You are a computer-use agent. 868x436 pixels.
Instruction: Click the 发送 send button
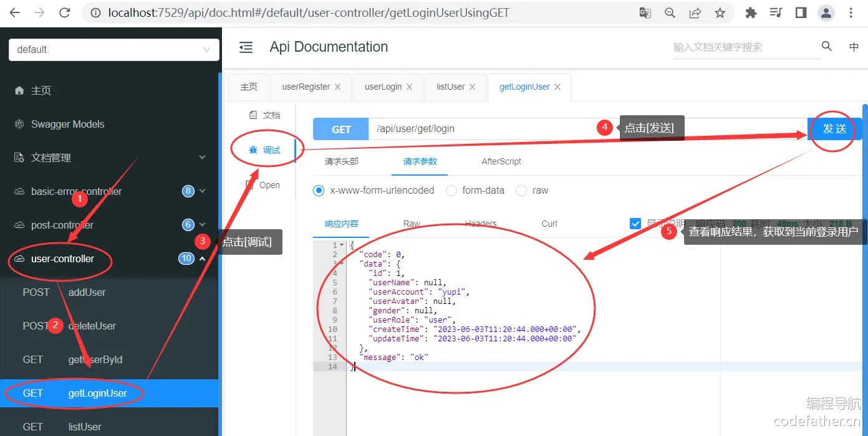pos(834,129)
